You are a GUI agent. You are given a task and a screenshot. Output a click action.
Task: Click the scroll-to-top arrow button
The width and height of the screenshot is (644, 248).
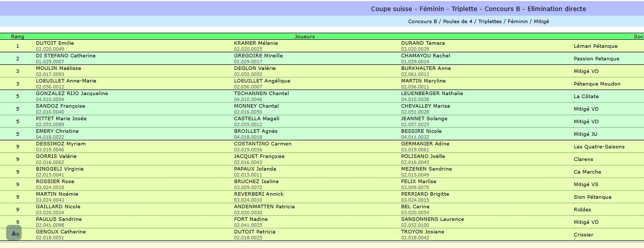tap(14, 233)
